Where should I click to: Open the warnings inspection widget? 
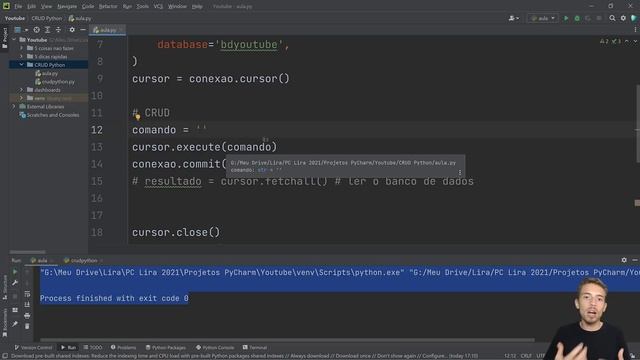[610, 41]
